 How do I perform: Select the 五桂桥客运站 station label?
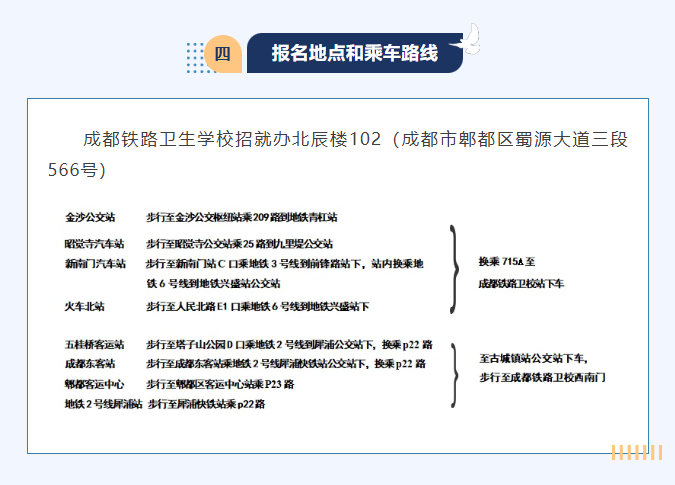tap(94, 344)
